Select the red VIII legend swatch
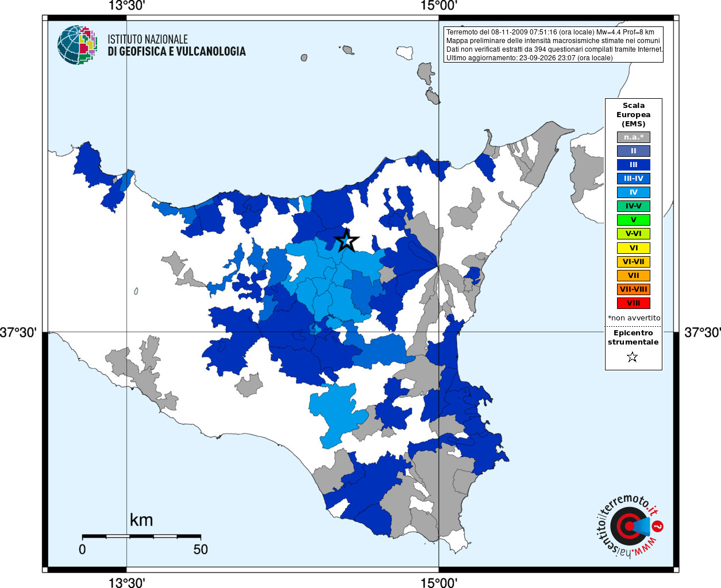 [634, 303]
